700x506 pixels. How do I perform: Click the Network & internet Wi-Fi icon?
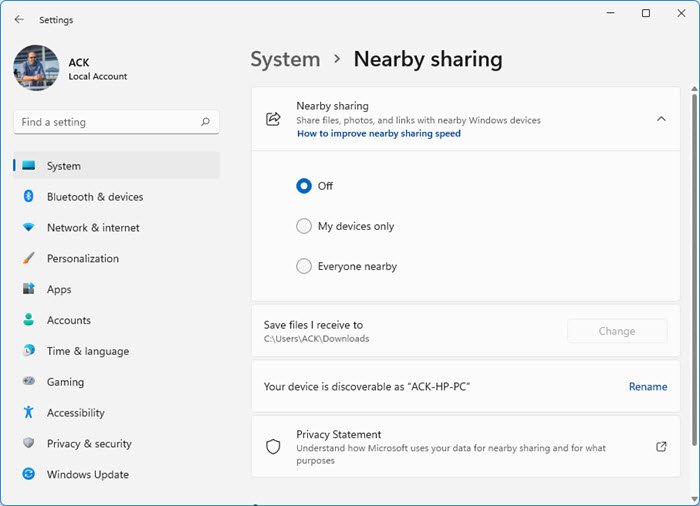tap(29, 228)
